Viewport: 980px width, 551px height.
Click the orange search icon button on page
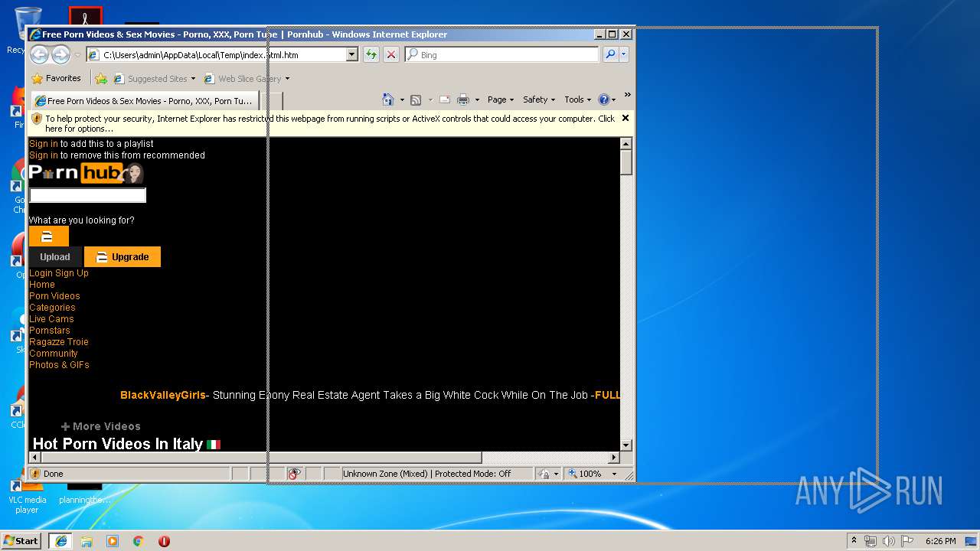pyautogui.click(x=48, y=236)
